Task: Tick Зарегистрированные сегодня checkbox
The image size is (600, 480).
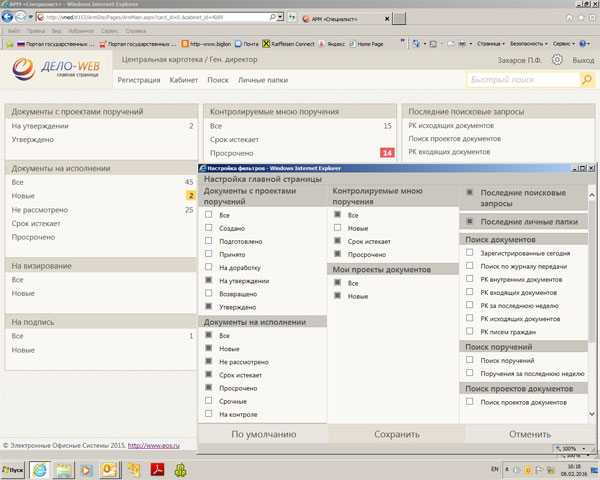Action: [x=470, y=253]
